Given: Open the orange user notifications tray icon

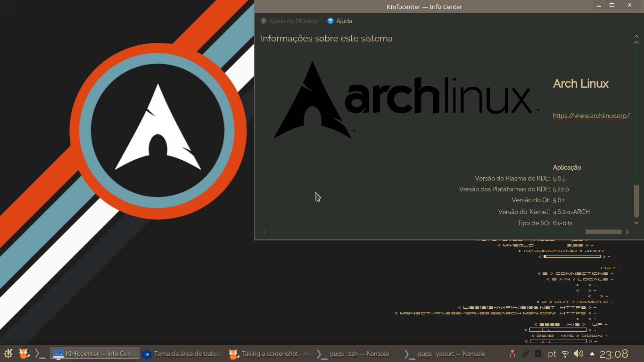Looking at the screenshot, I should [x=512, y=354].
